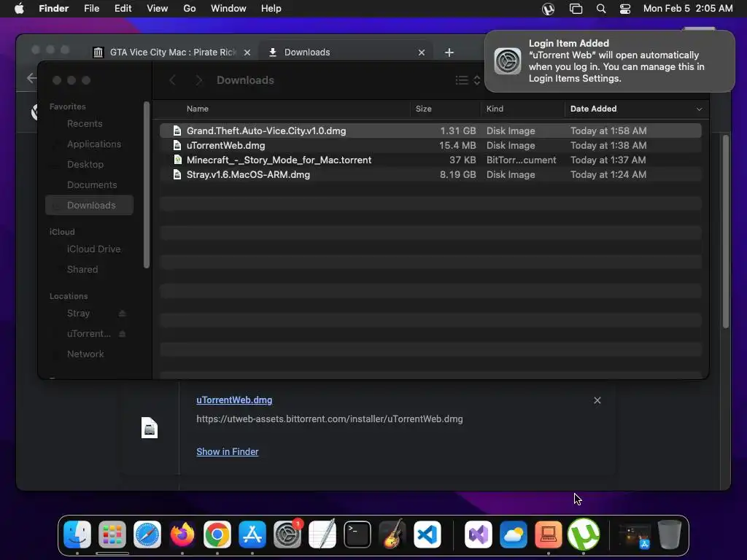Select Minecraft Story Mode torrent file
747x560 pixels.
click(x=430, y=160)
